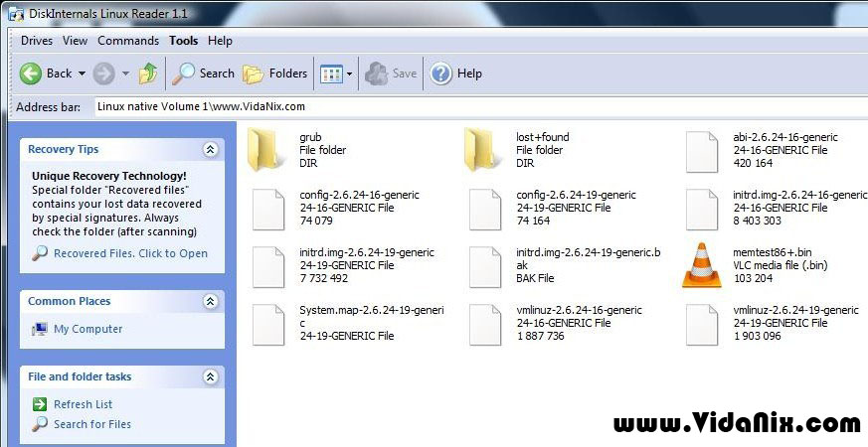Click the green Back arrow icon
Viewport: 868px width, 447px height.
click(31, 74)
